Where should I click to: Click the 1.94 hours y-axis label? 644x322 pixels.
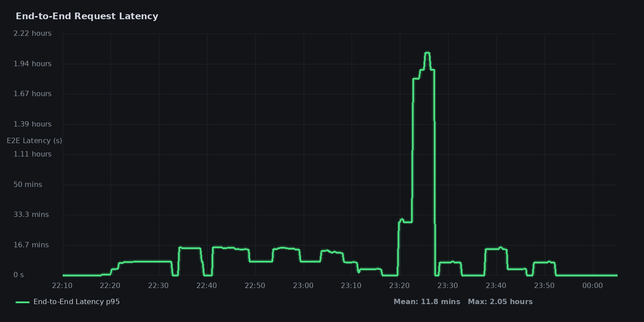click(33, 64)
